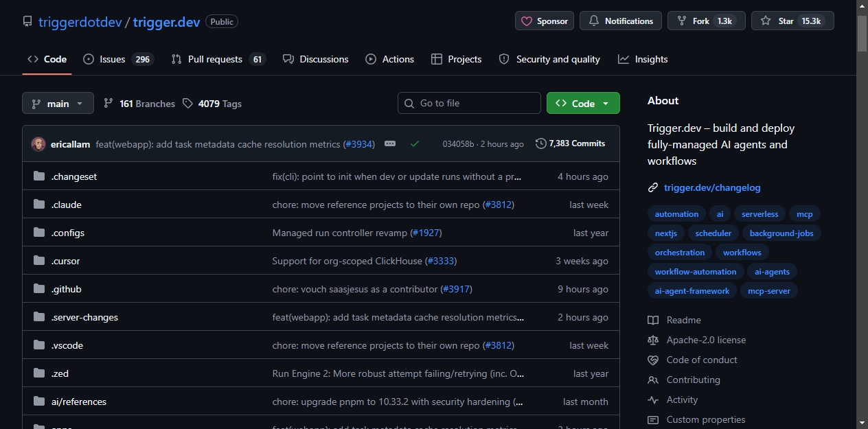Open pull request #3917 link
The height and width of the screenshot is (429, 868).
pos(456,289)
